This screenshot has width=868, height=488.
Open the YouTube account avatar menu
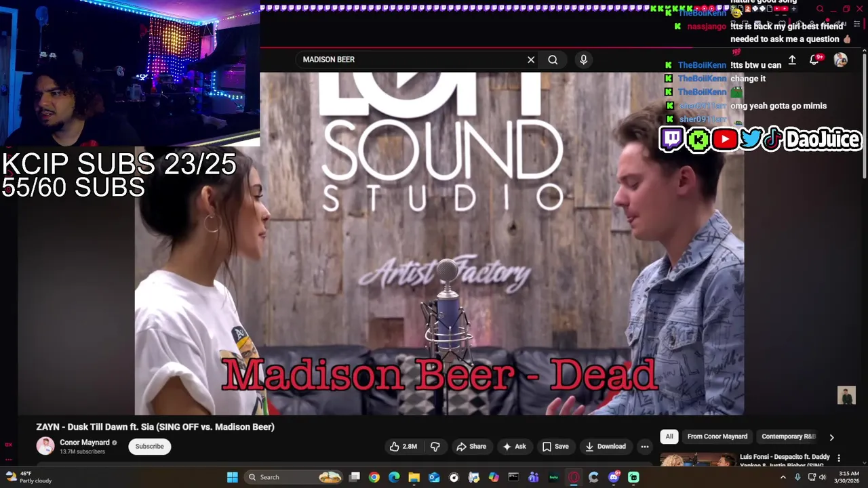(841, 60)
